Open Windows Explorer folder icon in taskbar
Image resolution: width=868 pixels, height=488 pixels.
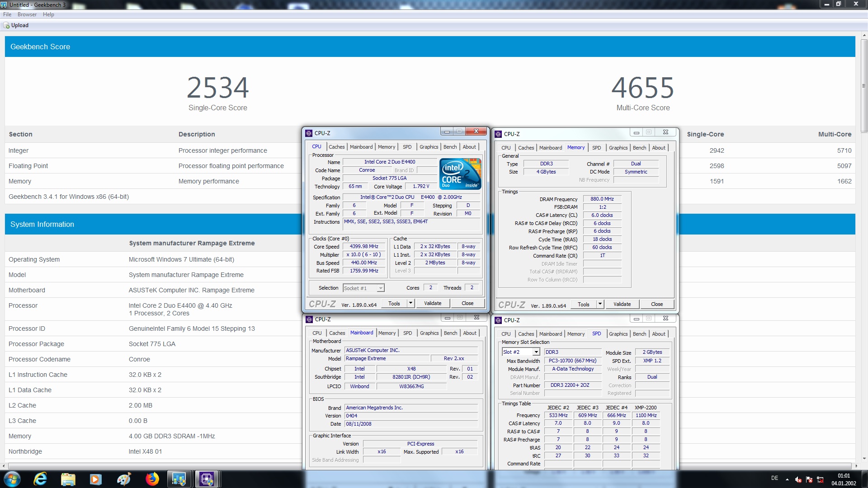coord(68,479)
